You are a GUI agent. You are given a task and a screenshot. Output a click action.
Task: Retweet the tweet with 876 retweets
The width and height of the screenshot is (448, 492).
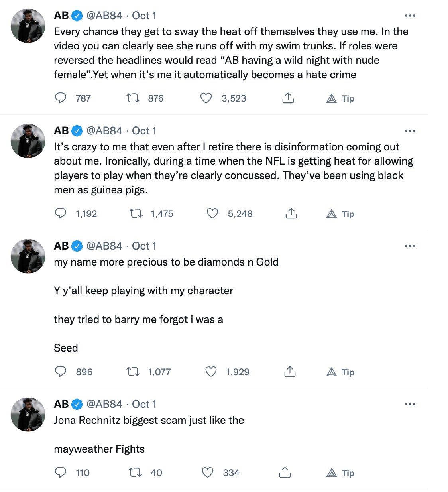tap(133, 98)
